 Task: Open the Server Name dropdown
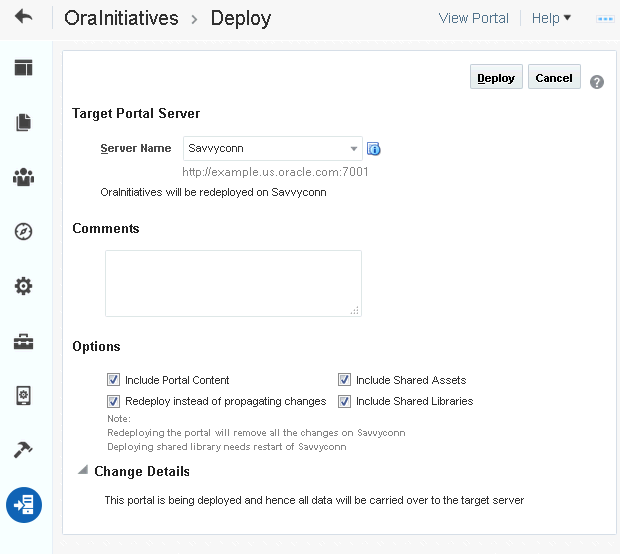click(x=354, y=149)
